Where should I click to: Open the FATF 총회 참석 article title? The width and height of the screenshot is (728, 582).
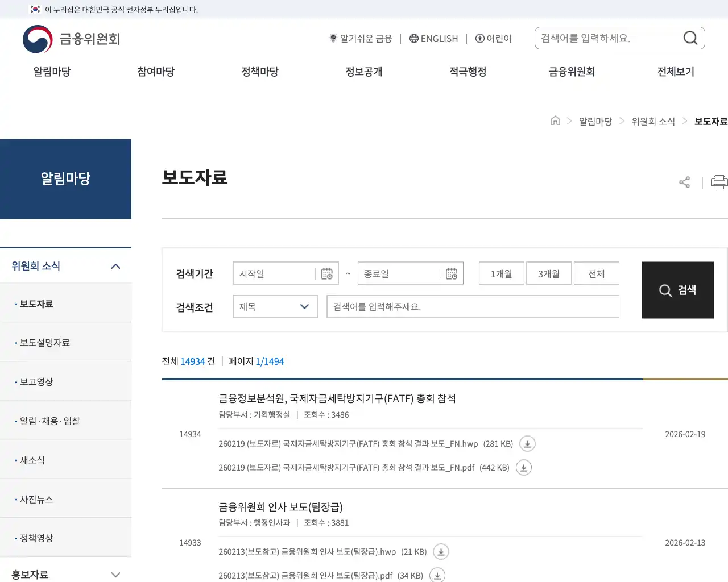(x=337, y=398)
